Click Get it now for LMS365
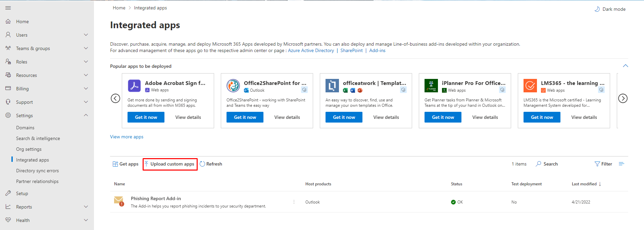The height and width of the screenshot is (230, 644). 542,117
